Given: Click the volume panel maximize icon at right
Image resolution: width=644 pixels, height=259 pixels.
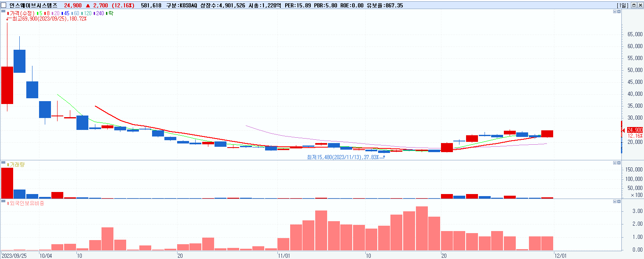Looking at the screenshot, I should point(615,163).
